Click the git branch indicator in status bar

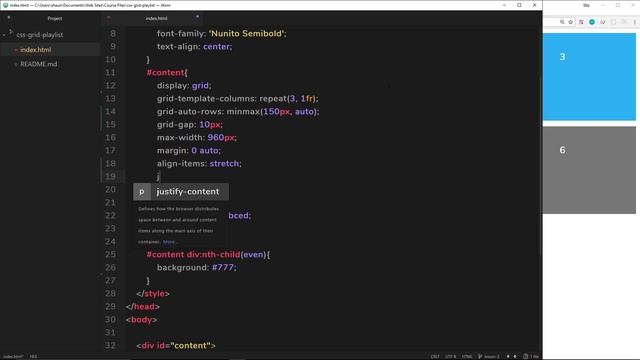point(489,357)
